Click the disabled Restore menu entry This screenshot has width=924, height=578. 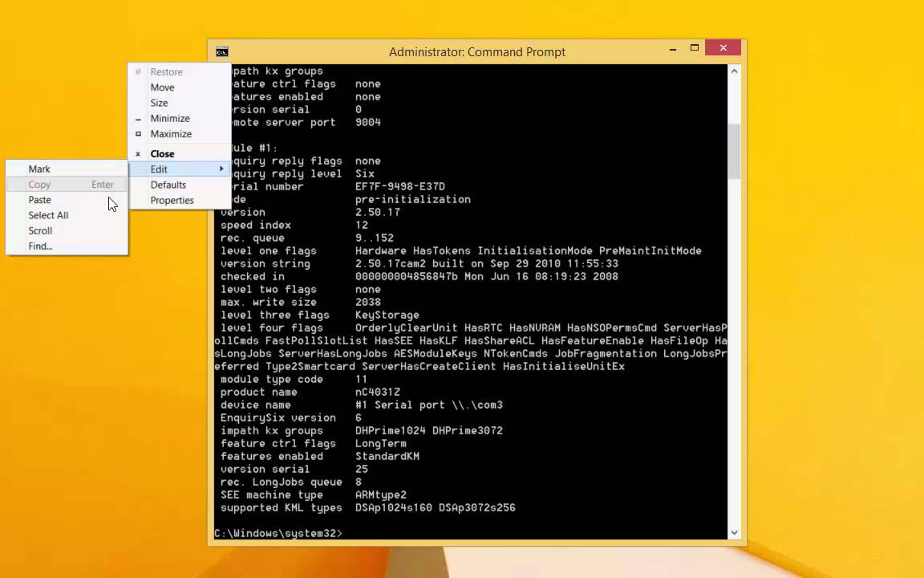180,72
